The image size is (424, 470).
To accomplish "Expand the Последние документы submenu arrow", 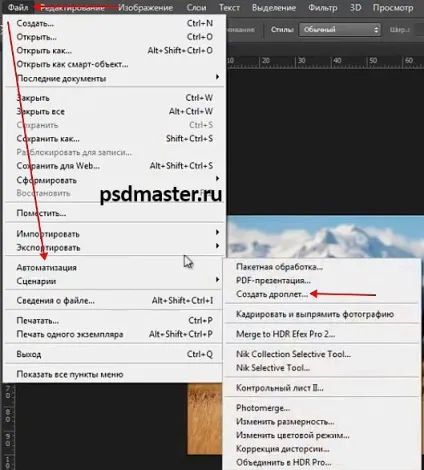I will (217, 77).
